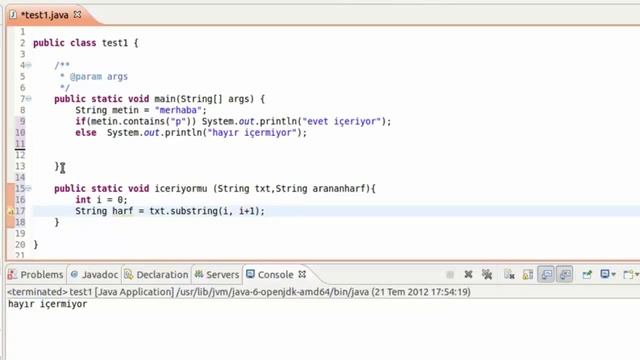640x360 pixels.
Task: Click Remove All Terminated Launches icon
Action: [x=487, y=275]
